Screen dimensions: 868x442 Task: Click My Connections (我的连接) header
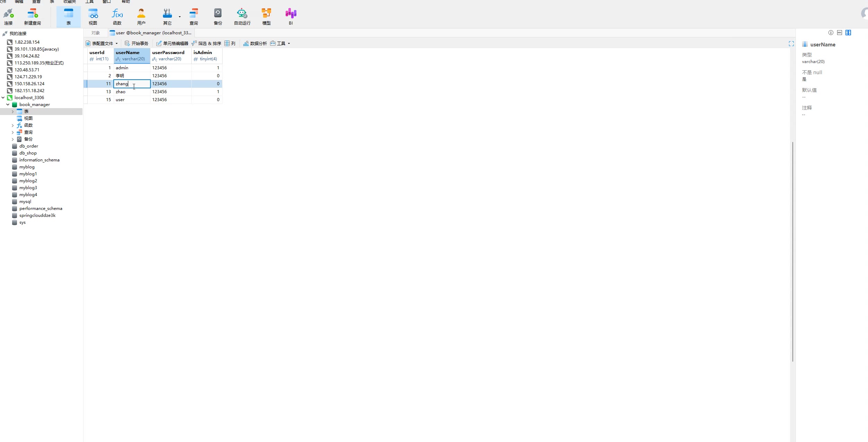pos(18,34)
